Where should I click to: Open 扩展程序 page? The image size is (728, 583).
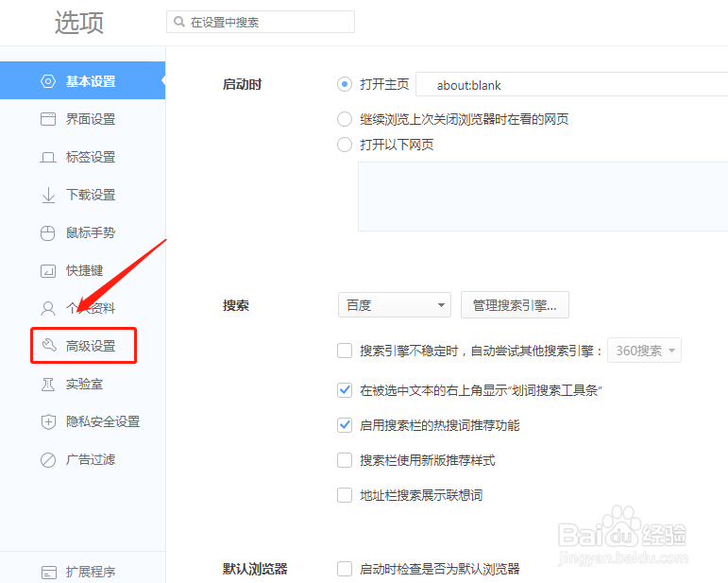[83, 572]
